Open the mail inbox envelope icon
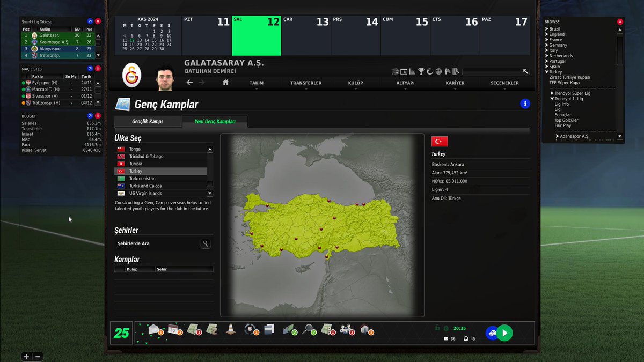This screenshot has height=362, width=644. tap(155, 329)
